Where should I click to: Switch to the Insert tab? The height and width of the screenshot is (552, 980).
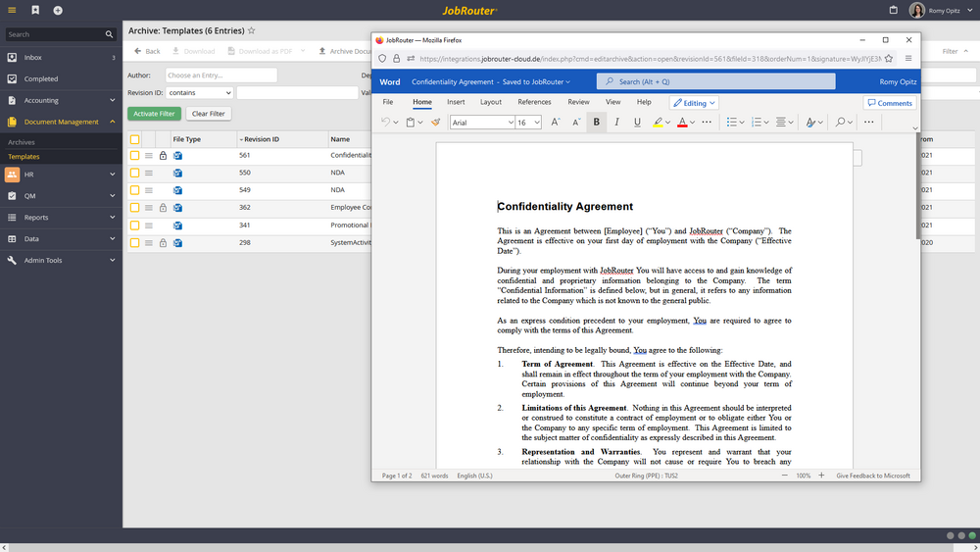tap(456, 102)
